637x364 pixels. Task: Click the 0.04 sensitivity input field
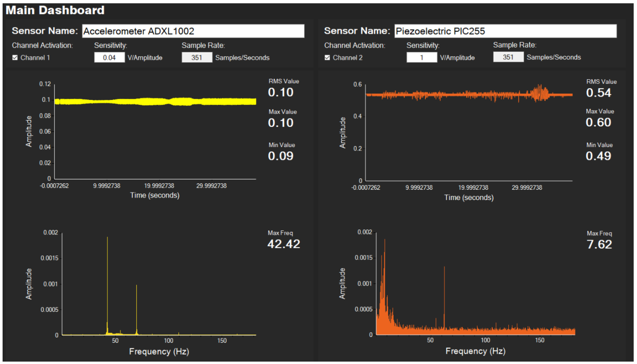[109, 57]
